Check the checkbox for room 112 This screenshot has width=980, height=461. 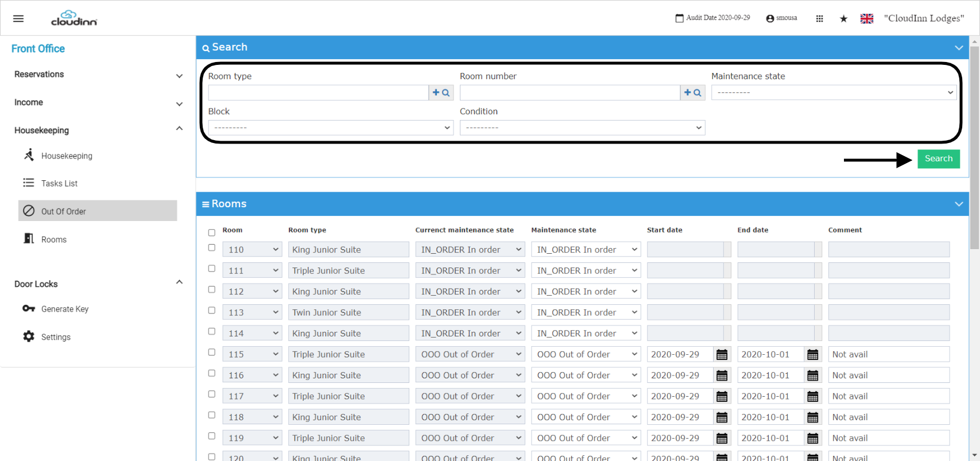(212, 289)
